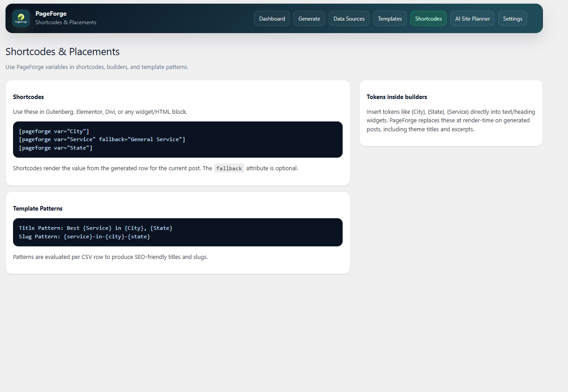Screen dimensions: 568x392
Task: Click the Tokens inside builders heading
Action: tap(396, 97)
